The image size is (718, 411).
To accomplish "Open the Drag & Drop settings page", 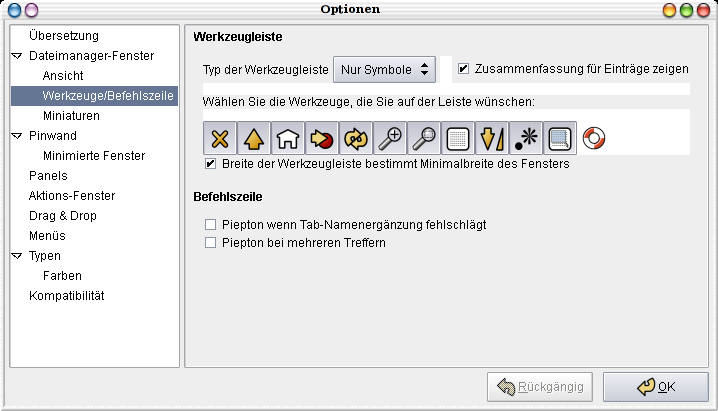I will pos(63,216).
